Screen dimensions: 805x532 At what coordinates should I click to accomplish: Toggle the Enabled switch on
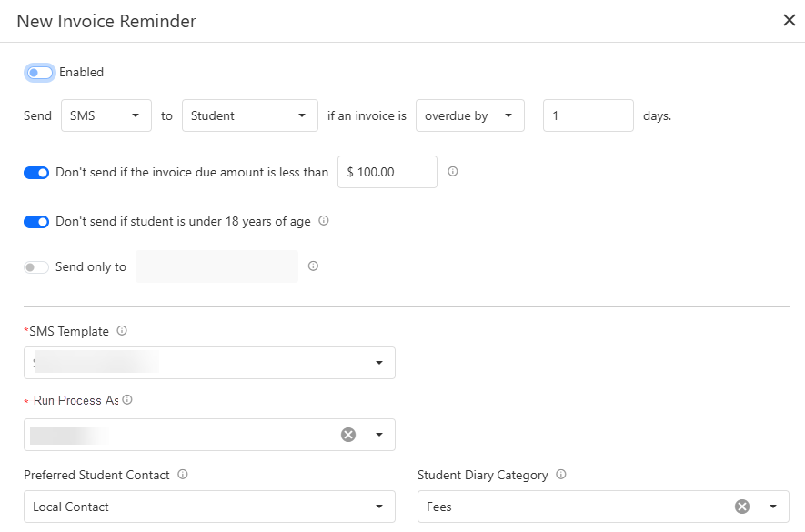click(x=40, y=73)
